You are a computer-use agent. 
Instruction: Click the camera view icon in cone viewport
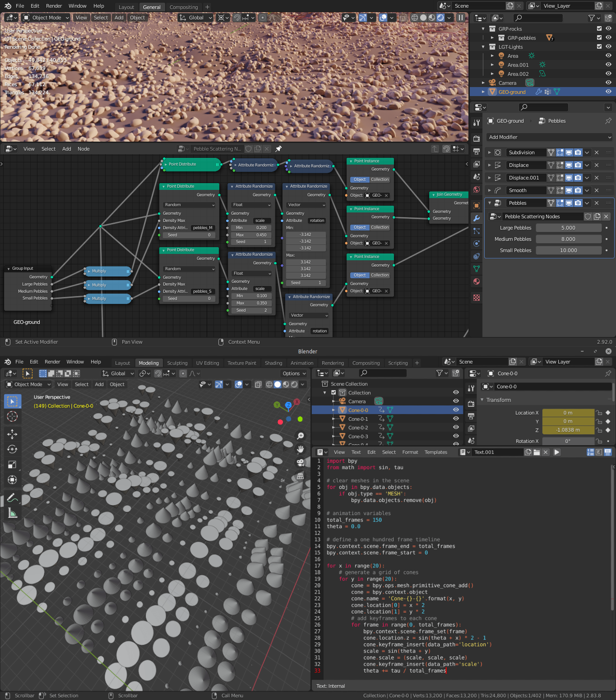tap(300, 462)
